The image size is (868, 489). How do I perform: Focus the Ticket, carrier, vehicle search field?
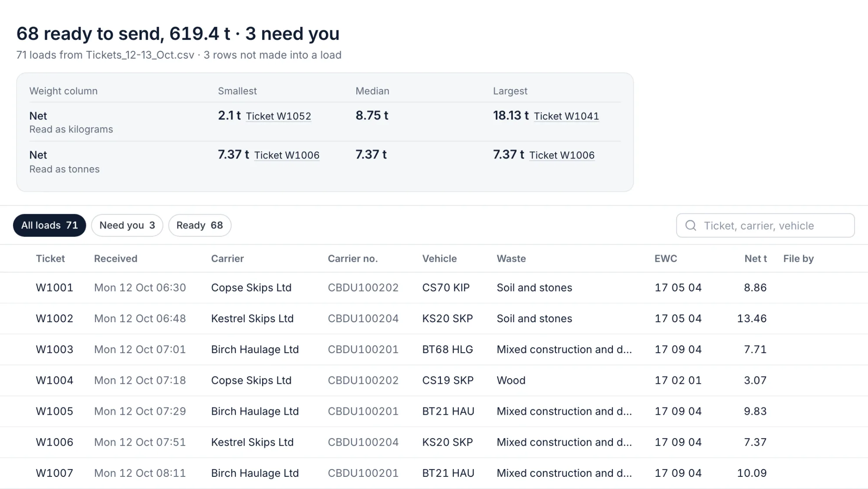[x=765, y=225]
